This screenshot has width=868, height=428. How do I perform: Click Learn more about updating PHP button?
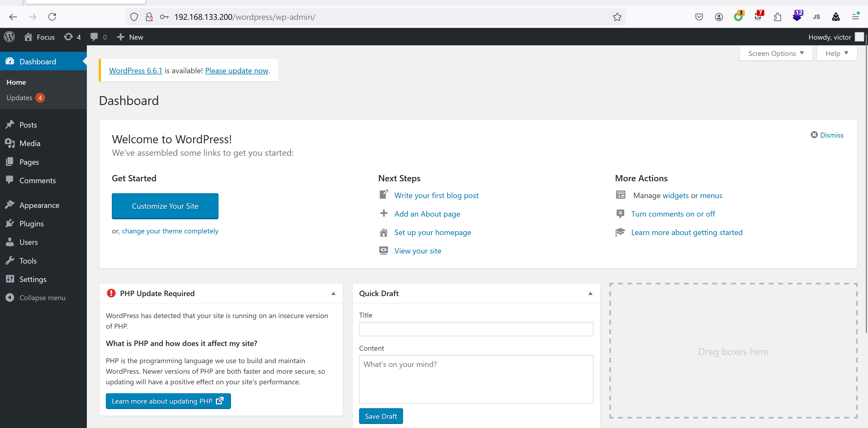coord(168,401)
